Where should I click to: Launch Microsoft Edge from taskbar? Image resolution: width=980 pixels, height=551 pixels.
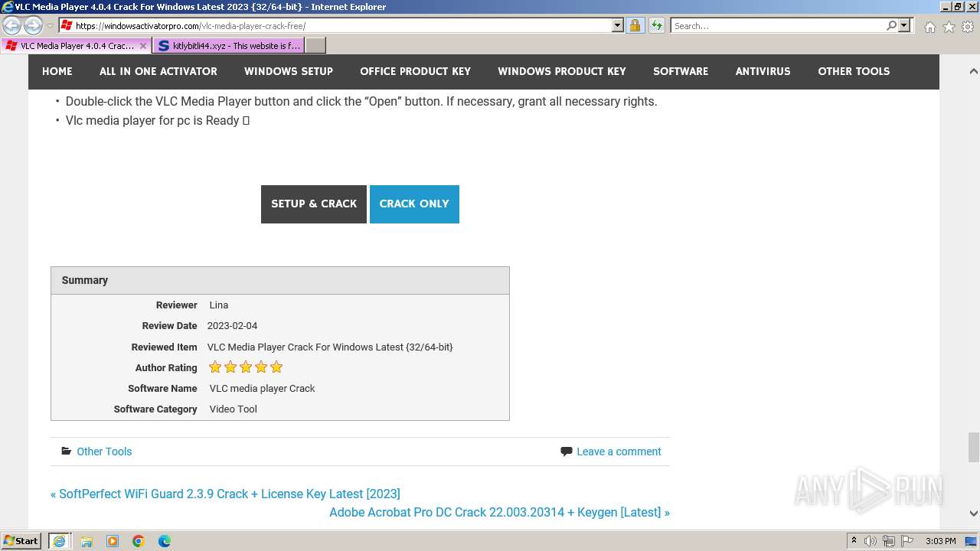tap(165, 541)
